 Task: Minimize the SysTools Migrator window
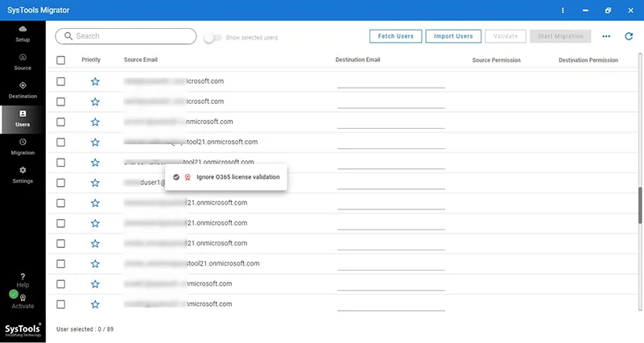pos(585,10)
